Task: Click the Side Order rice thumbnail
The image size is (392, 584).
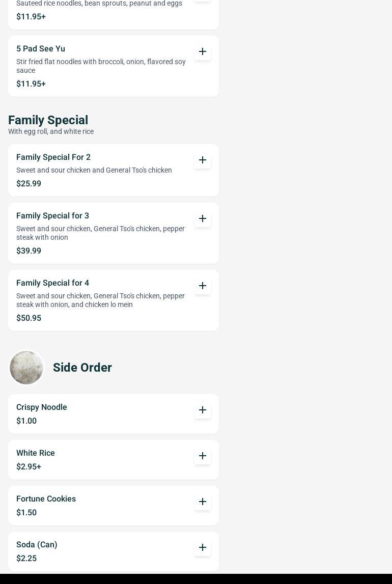Action: tap(26, 368)
